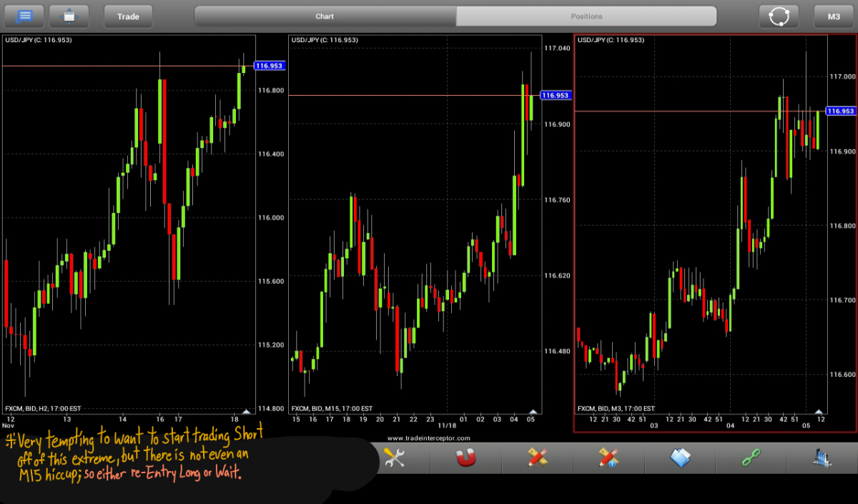Select the blue 116.953 price tag on H2 chart
This screenshot has height=504, width=858.
[x=270, y=66]
